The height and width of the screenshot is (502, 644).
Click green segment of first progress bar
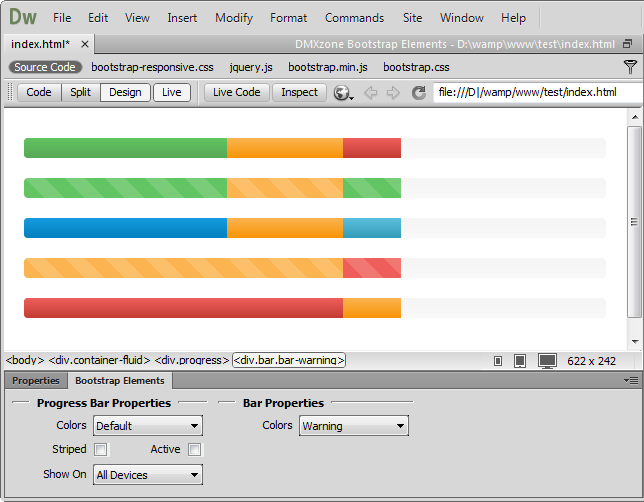(x=125, y=148)
